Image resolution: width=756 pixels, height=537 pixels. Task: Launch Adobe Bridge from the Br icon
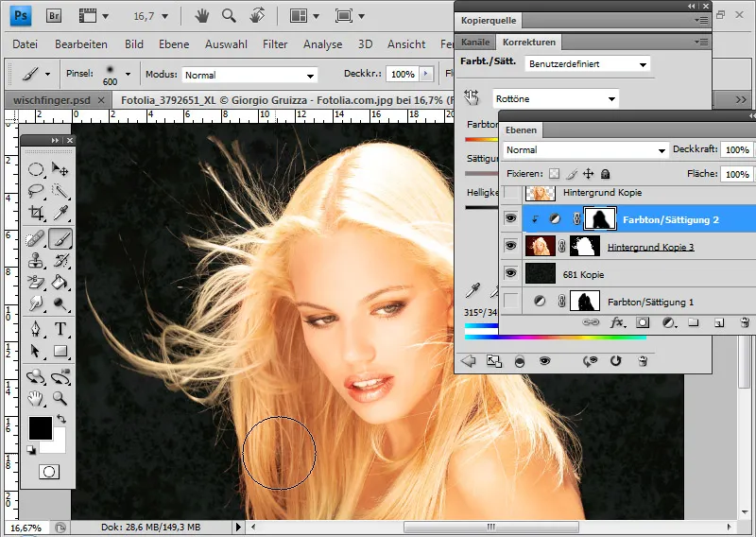[x=53, y=15]
